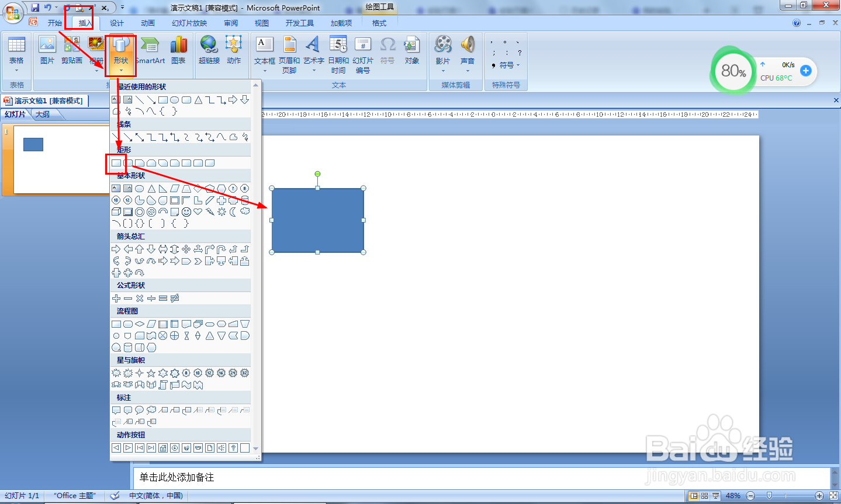Image resolution: width=841 pixels, height=504 pixels.
Task: Select the Sound action button shape
Action: point(222,448)
